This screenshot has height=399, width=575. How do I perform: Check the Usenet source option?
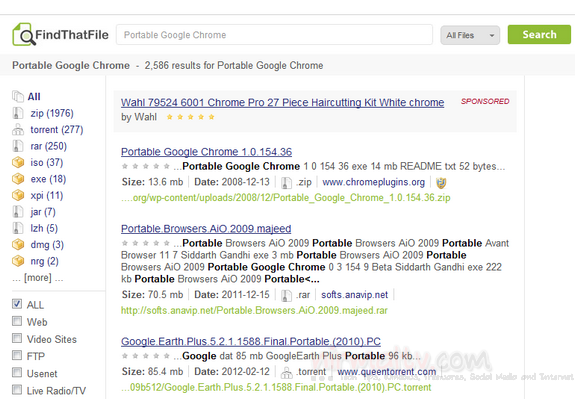click(x=17, y=373)
